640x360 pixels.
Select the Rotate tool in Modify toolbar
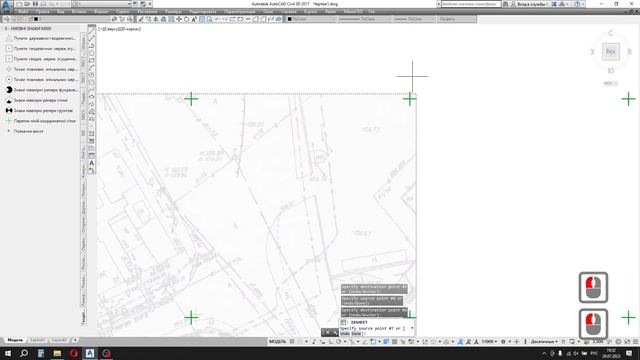coord(187,19)
